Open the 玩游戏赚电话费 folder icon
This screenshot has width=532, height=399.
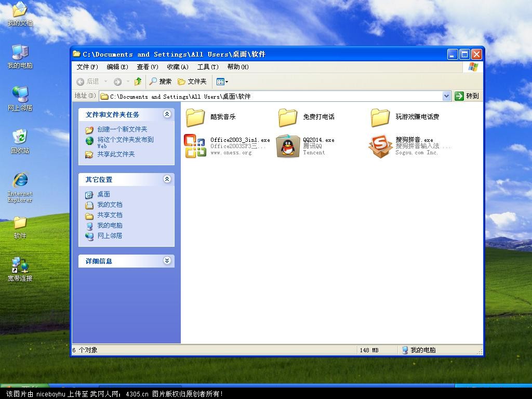coord(380,117)
